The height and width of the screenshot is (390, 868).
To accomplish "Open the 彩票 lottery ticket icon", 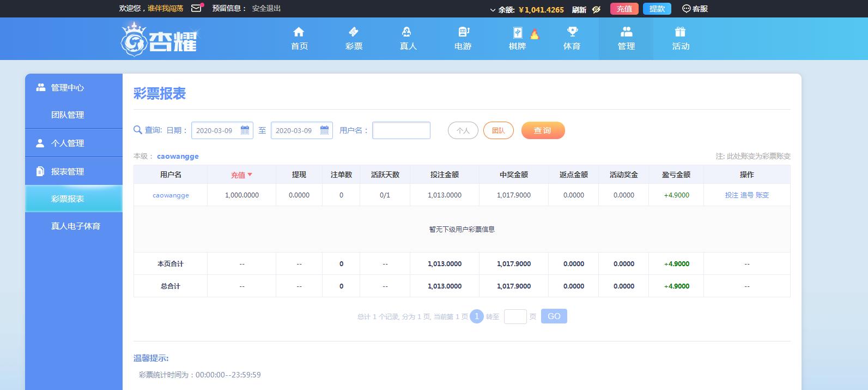I will pyautogui.click(x=353, y=32).
